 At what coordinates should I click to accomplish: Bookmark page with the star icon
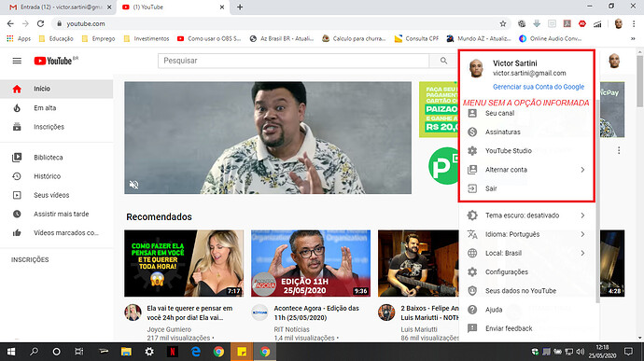503,24
